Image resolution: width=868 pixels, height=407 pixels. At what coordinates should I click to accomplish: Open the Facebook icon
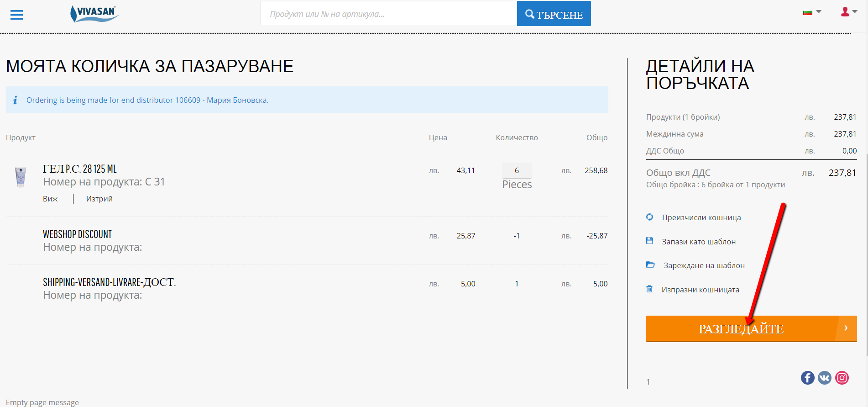click(x=807, y=378)
